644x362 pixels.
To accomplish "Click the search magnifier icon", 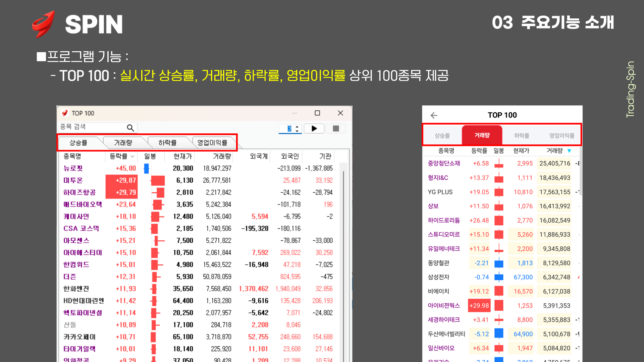I will [x=130, y=128].
